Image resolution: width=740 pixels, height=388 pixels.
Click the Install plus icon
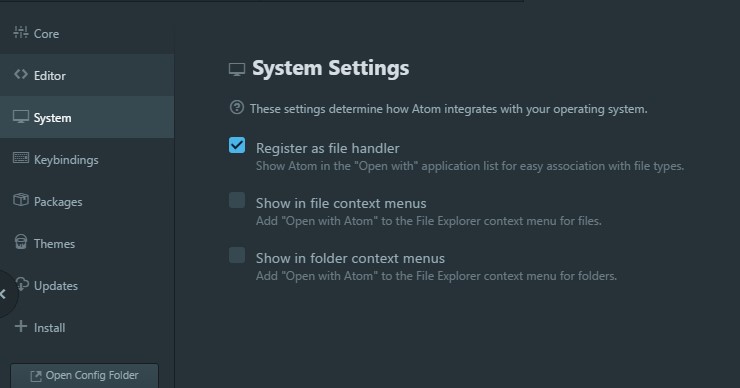(x=21, y=326)
